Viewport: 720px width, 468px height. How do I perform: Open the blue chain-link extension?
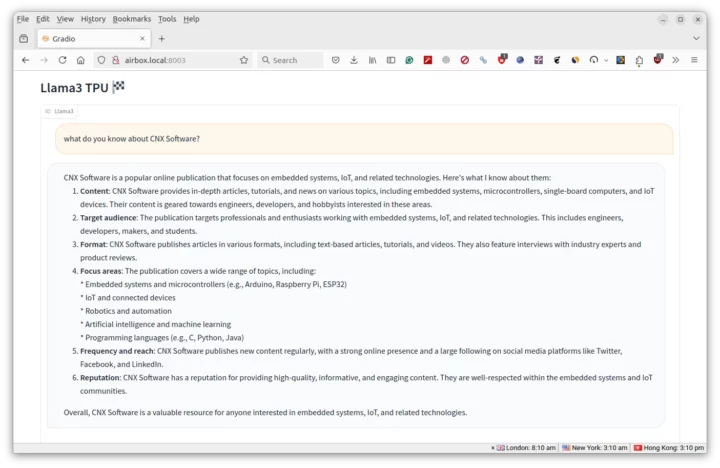coord(483,60)
